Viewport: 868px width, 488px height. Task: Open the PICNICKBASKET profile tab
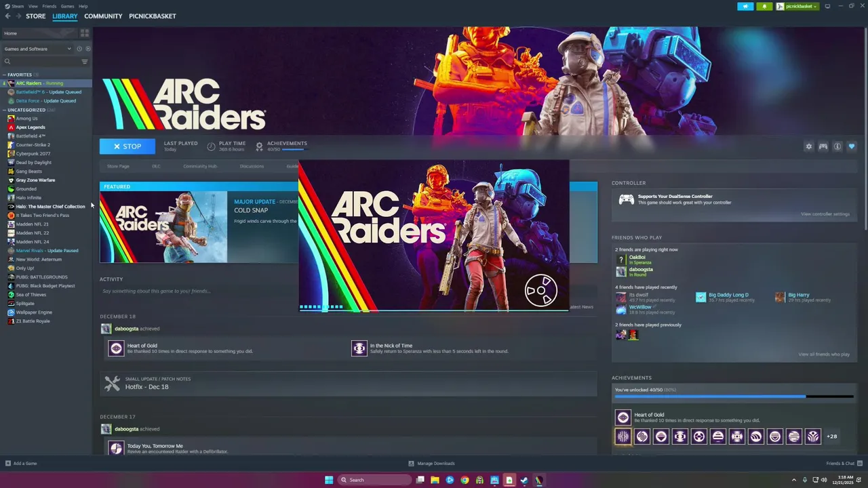pos(153,16)
